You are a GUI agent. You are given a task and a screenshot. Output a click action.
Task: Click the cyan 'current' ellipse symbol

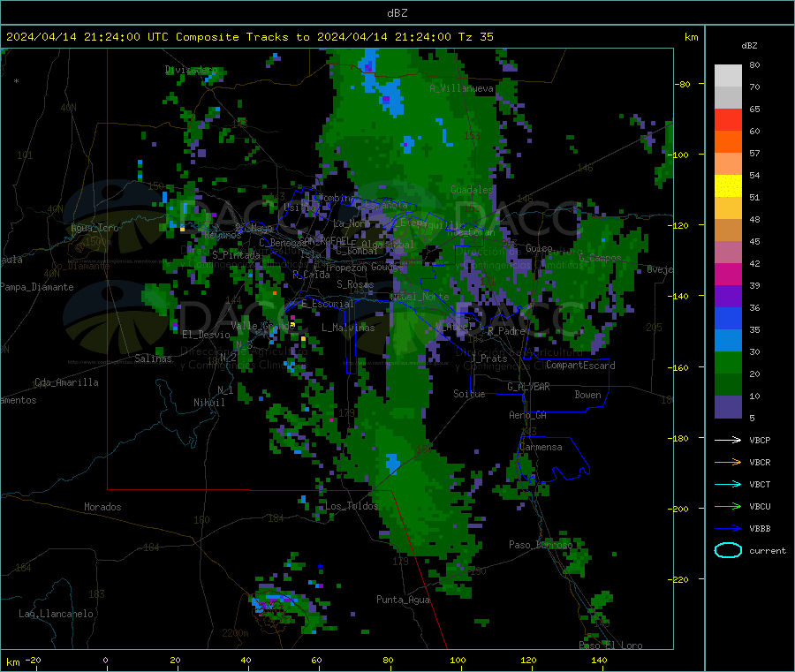pyautogui.click(x=728, y=550)
